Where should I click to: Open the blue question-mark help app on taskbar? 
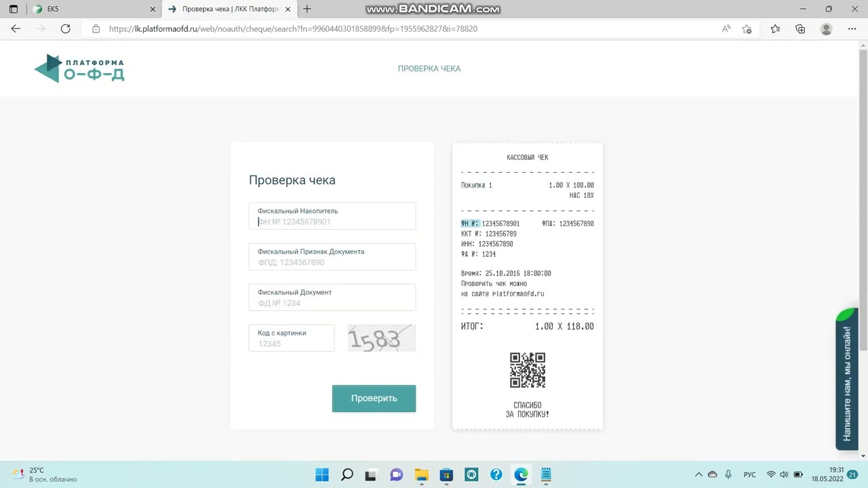point(496,474)
